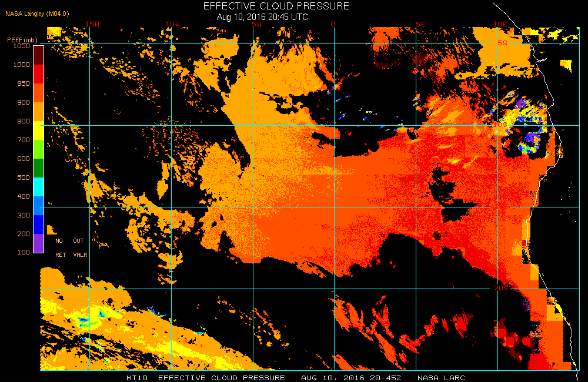Select bottom caption 'EFFECTIVE CLOUD PRESSURE' text

pyautogui.click(x=222, y=378)
